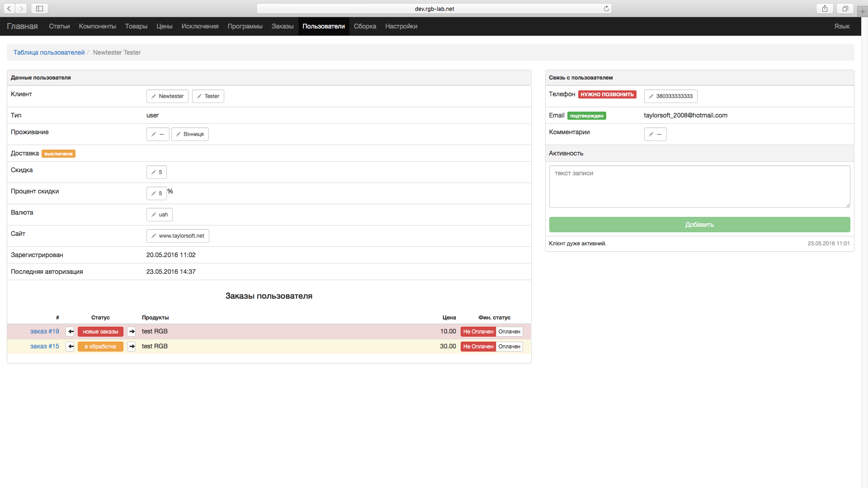
Task: Reload page using browser refresh icon
Action: (x=606, y=9)
